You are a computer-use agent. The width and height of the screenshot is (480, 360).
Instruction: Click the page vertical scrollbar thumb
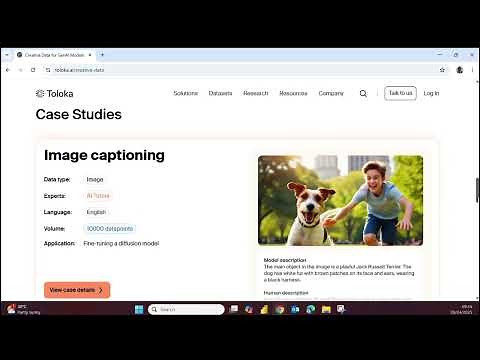(x=478, y=190)
